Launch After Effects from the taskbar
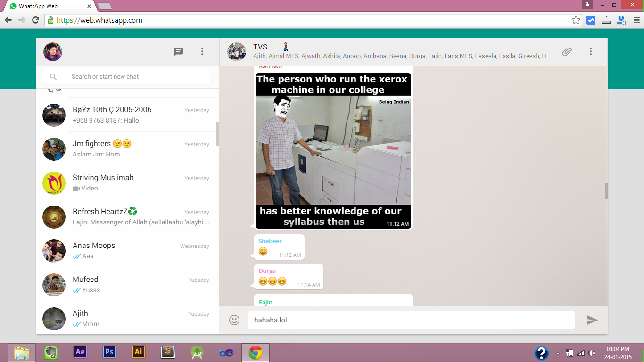Viewport: 644px width, 362px height. coord(80,351)
